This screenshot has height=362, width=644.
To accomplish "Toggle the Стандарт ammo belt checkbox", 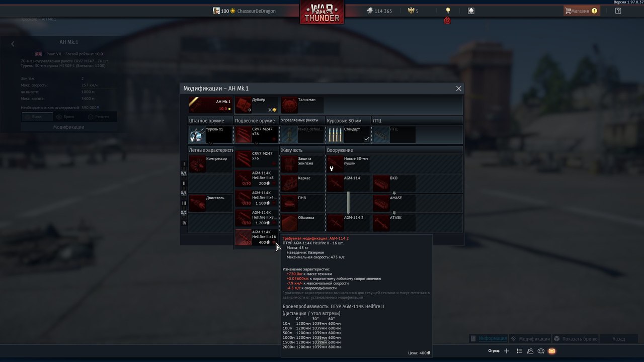I will point(366,139).
